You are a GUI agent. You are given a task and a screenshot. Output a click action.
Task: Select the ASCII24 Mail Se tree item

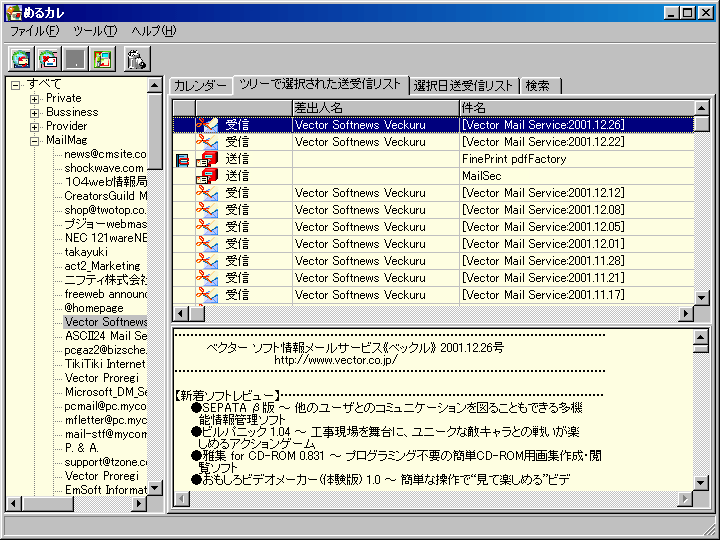(x=106, y=336)
